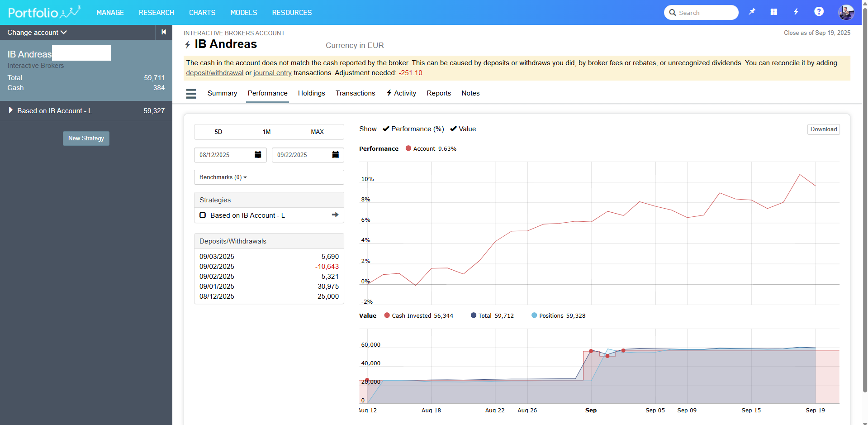Viewport: 868px width, 425px height.
Task: Switch to the Summary tab
Action: [x=222, y=93]
